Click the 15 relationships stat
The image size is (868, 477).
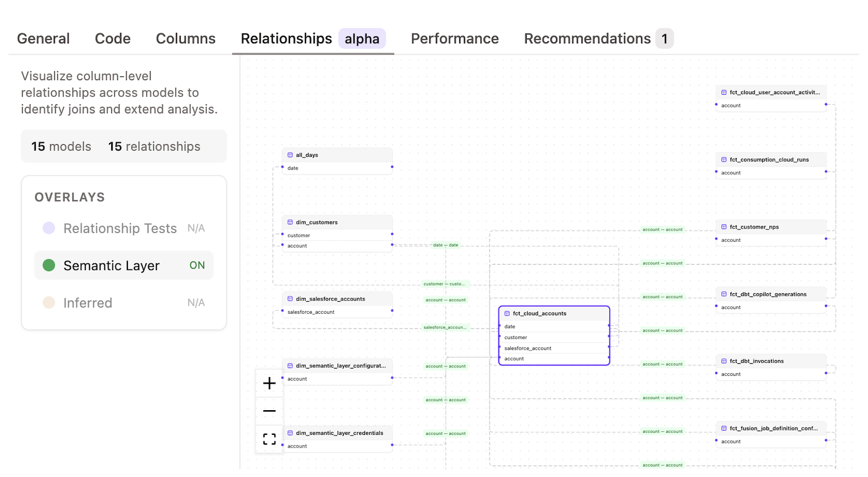point(154,146)
